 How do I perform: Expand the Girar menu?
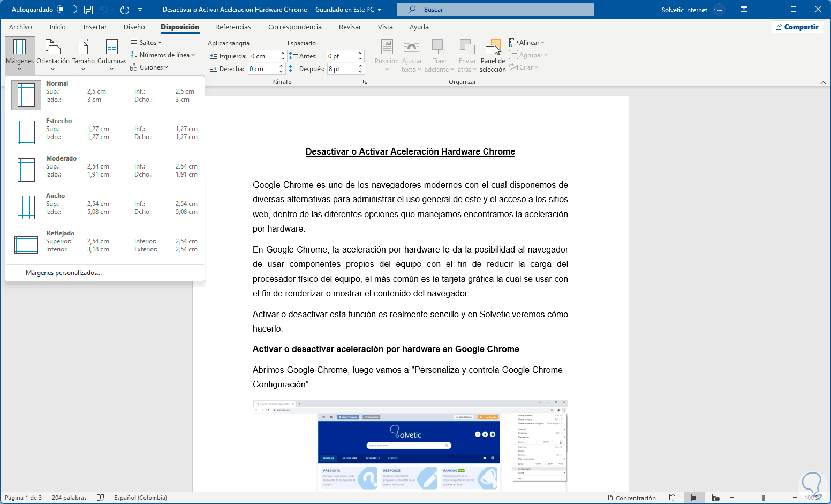click(x=524, y=67)
